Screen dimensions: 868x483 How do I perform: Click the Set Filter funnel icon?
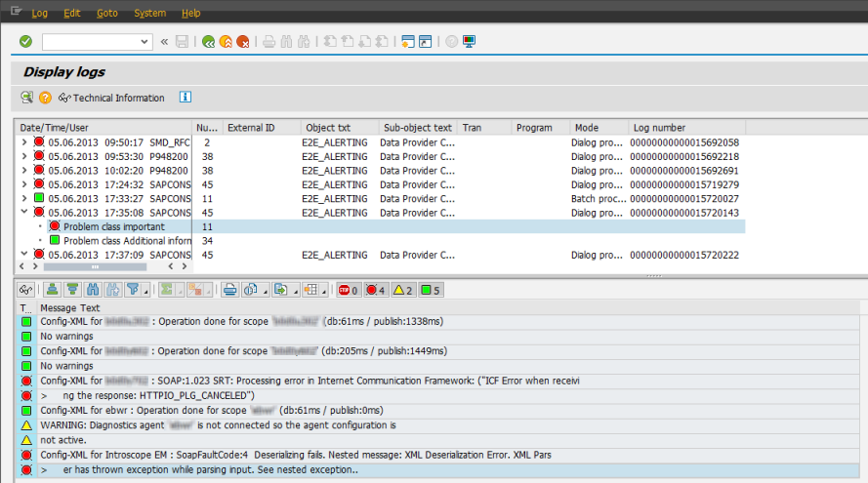click(133, 290)
